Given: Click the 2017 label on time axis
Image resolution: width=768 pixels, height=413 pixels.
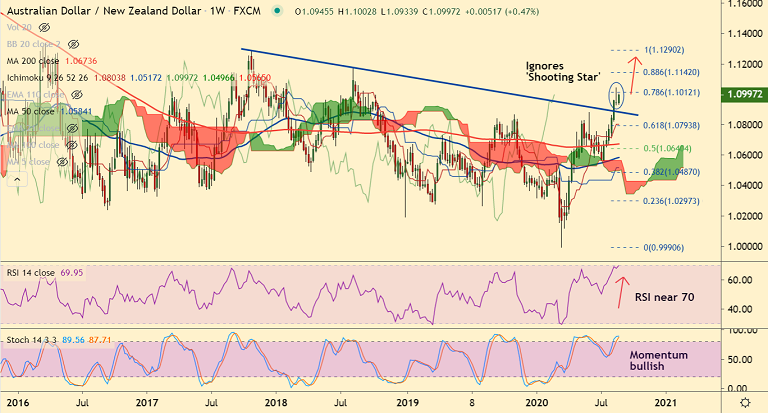Looking at the screenshot, I should point(146,403).
